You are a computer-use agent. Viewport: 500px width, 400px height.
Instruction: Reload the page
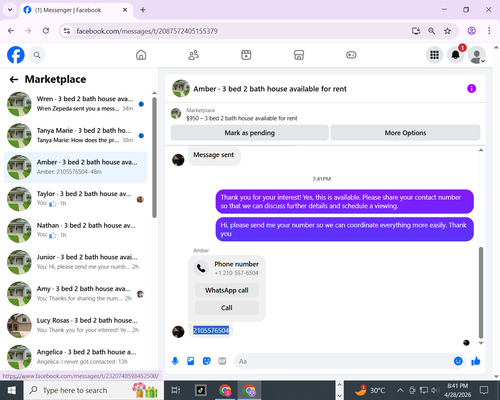coord(46,31)
